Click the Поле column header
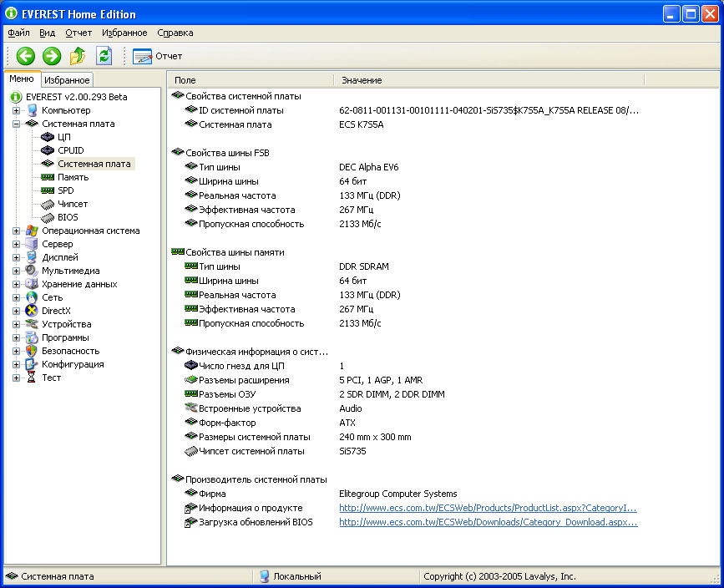The image size is (724, 588). [x=250, y=80]
